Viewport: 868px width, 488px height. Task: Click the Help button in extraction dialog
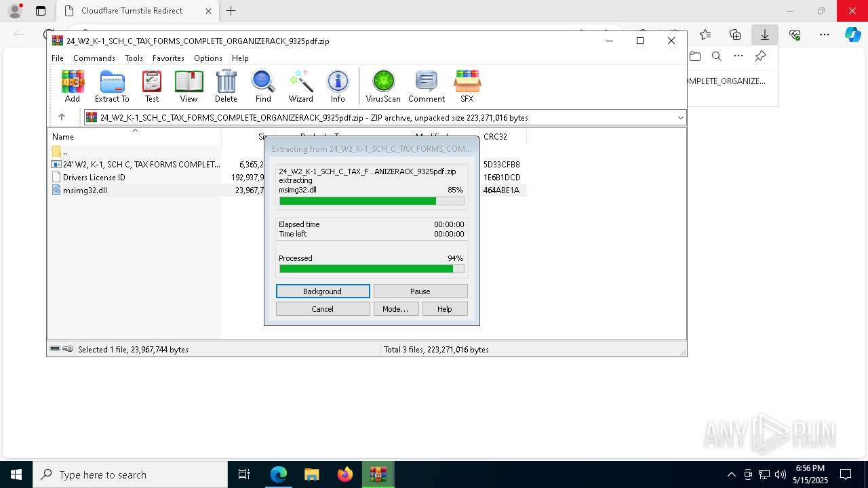[445, 309]
